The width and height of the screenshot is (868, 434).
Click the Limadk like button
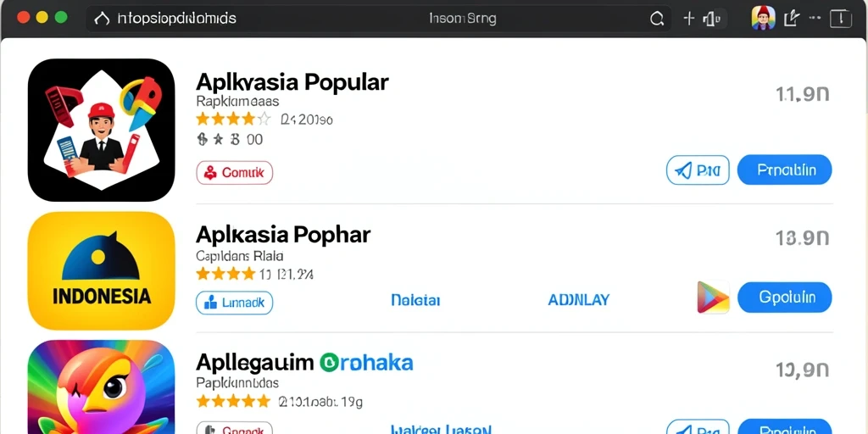[x=235, y=303]
